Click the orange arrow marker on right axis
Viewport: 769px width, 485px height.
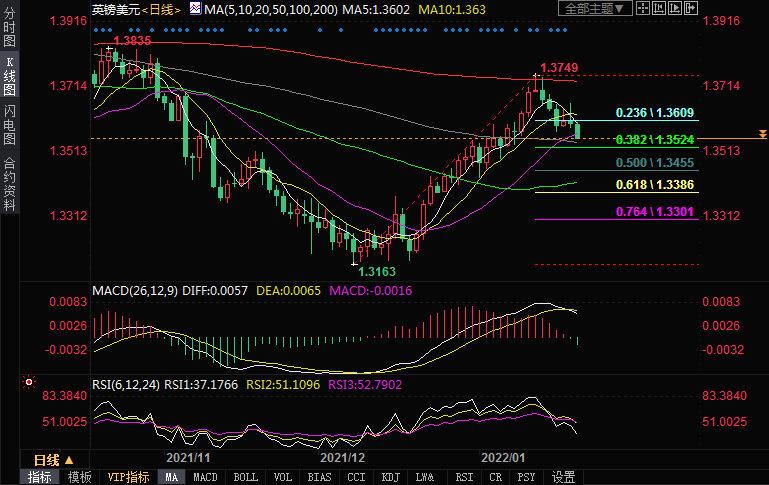tap(763, 133)
